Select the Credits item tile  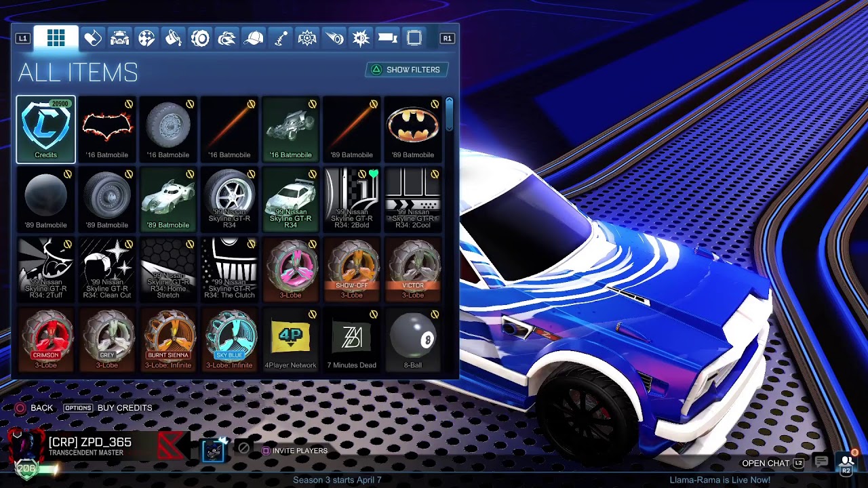pyautogui.click(x=46, y=129)
